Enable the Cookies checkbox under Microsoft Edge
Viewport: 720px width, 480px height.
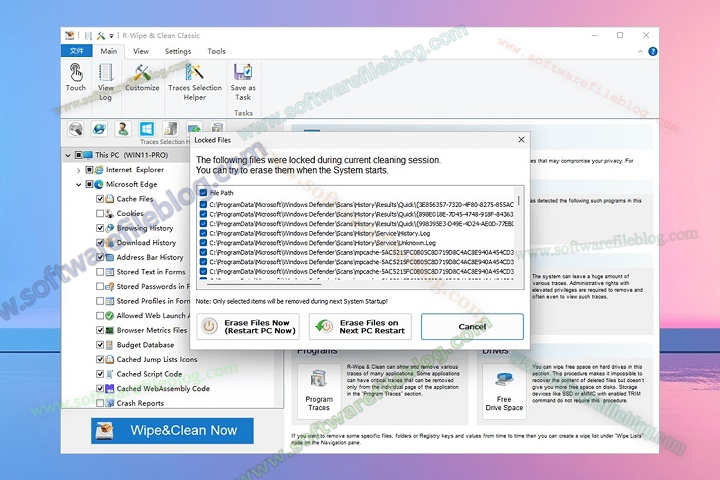[x=101, y=213]
